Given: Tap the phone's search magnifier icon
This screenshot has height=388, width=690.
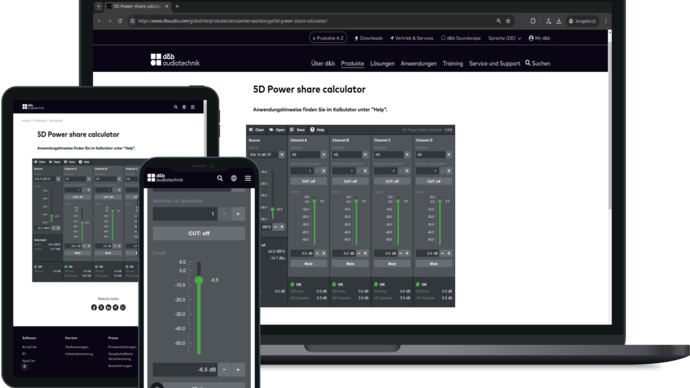Looking at the screenshot, I should tap(220, 178).
